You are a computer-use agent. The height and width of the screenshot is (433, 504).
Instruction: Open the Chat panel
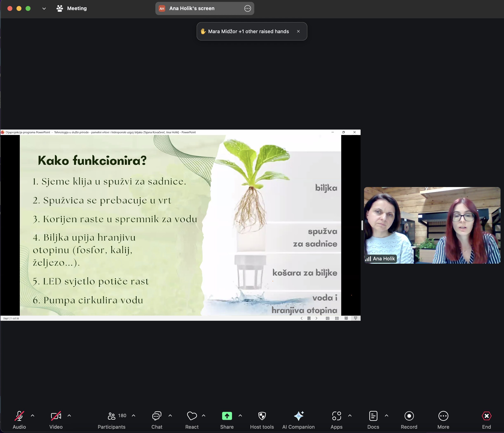[157, 420]
